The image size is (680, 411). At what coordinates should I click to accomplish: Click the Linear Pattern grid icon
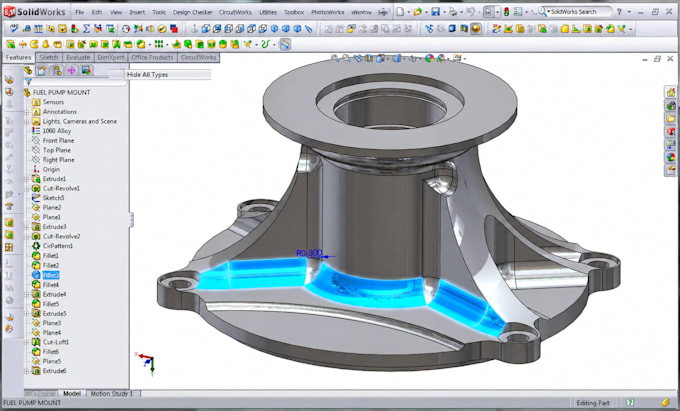point(158,44)
